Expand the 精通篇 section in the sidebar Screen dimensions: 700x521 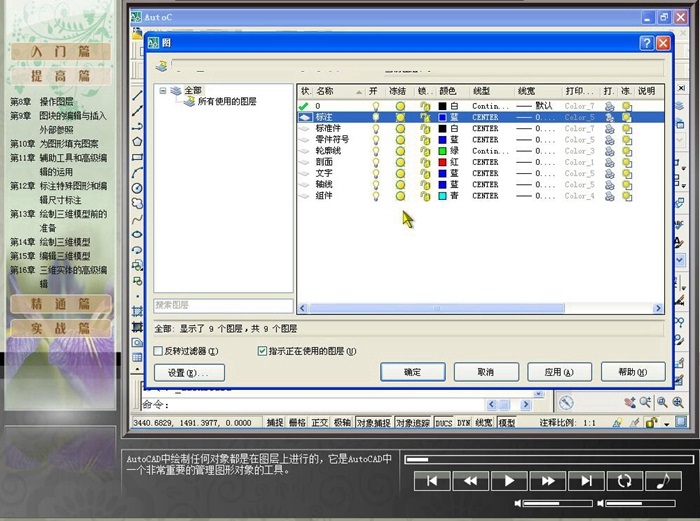coord(60,303)
